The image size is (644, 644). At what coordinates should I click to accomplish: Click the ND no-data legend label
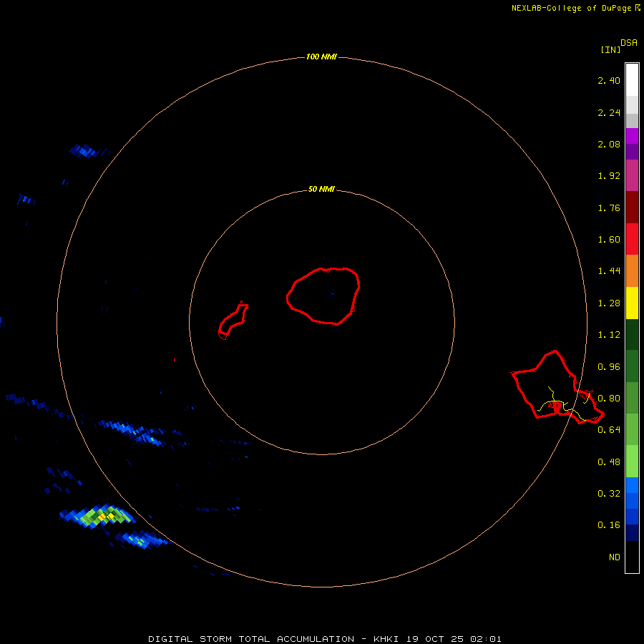[615, 557]
